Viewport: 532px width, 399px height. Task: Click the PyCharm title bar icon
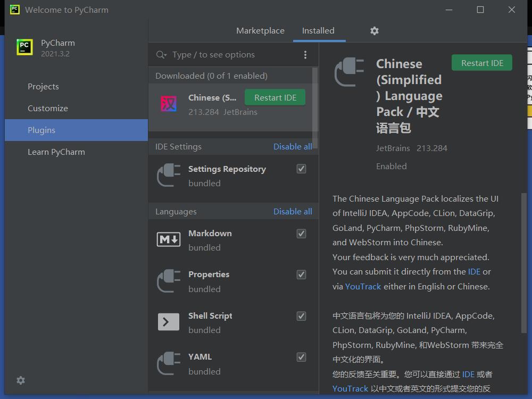pos(14,10)
